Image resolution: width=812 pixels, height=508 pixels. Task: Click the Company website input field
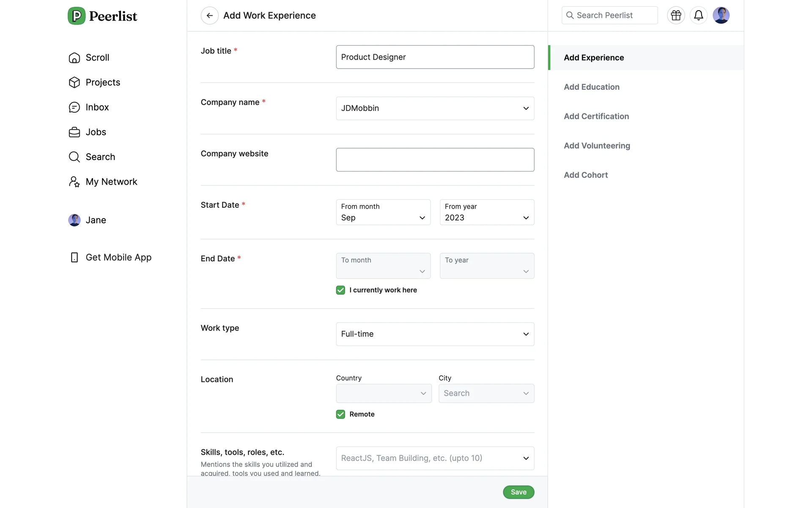(x=435, y=160)
